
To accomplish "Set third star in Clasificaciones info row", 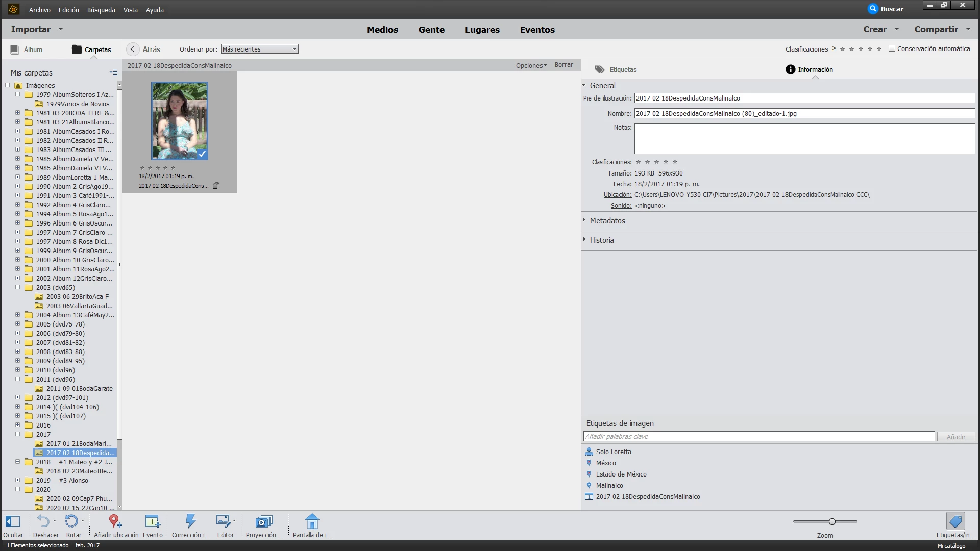I will click(x=656, y=162).
